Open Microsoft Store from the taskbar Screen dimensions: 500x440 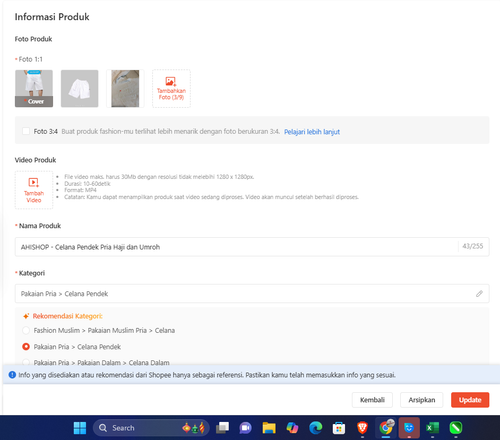[339, 428]
